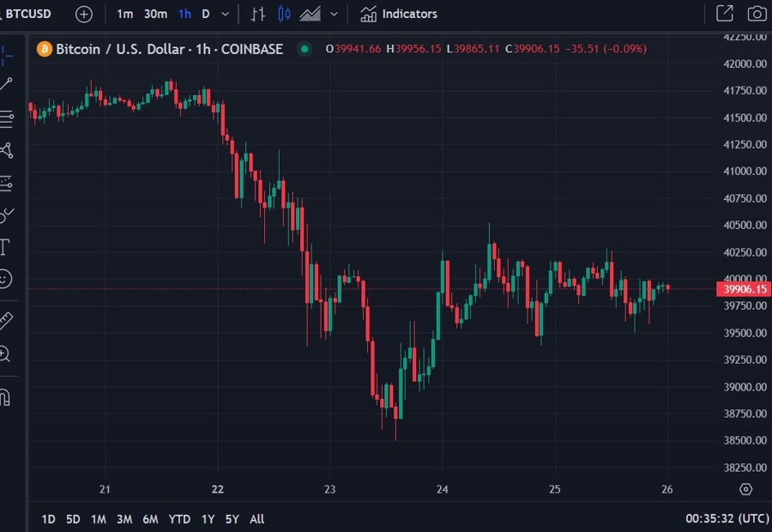Set the date range to YTD
Viewport: 772px width, 532px height.
coord(179,519)
